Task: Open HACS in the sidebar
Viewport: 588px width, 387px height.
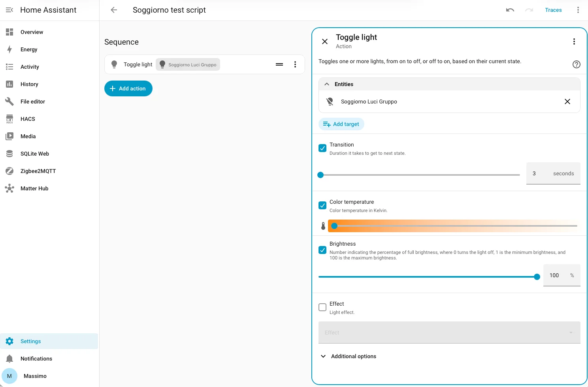Action: coord(49,119)
